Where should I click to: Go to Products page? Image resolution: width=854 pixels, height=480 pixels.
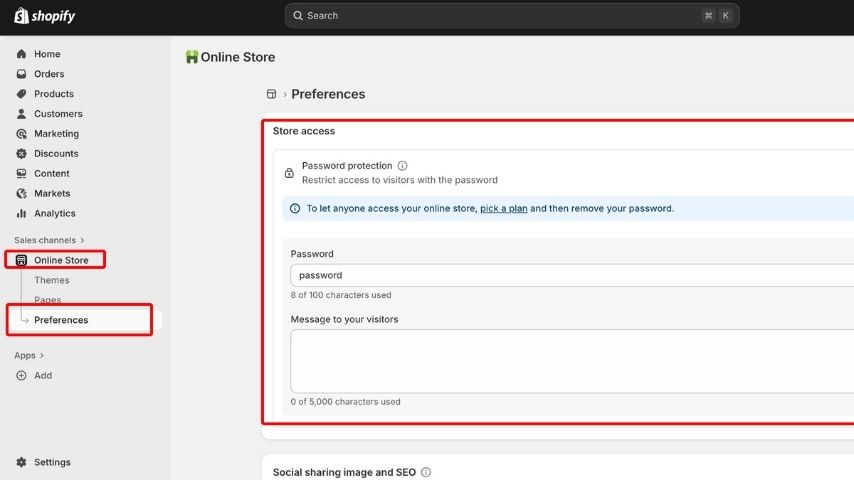pyautogui.click(x=53, y=94)
